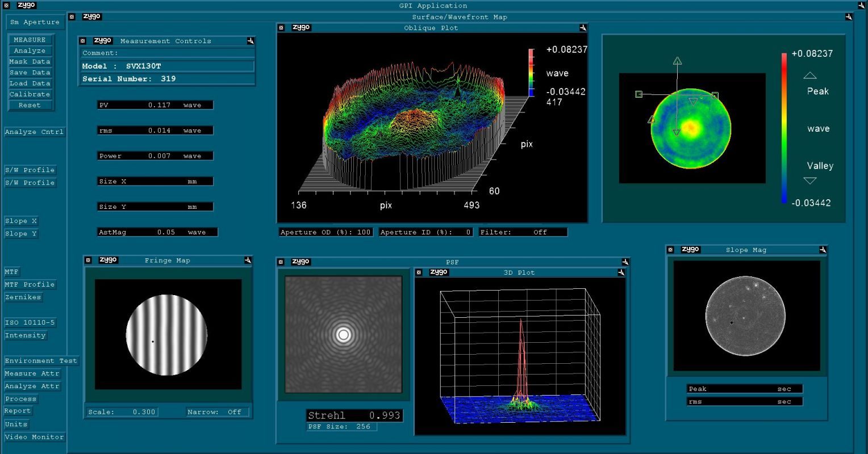Open the Slope Mag window menu icon

click(x=670, y=250)
